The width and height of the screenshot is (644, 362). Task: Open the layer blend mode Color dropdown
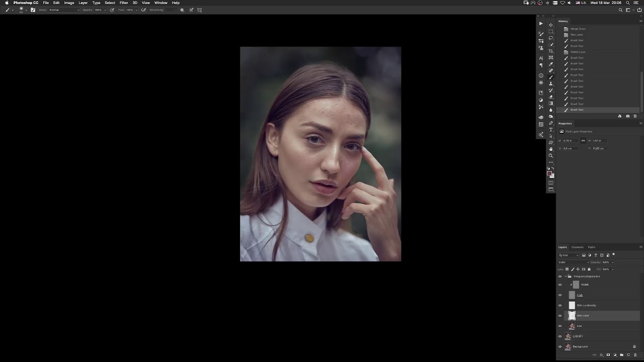pyautogui.click(x=574, y=262)
